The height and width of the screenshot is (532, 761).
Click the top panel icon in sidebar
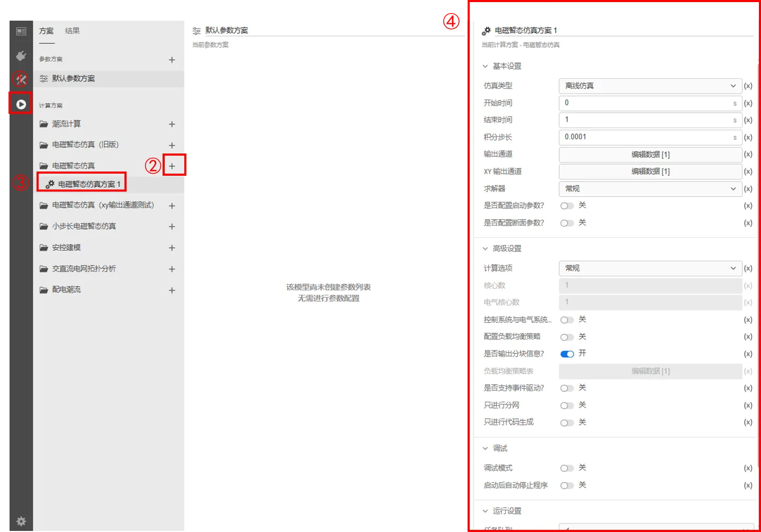pos(21,32)
